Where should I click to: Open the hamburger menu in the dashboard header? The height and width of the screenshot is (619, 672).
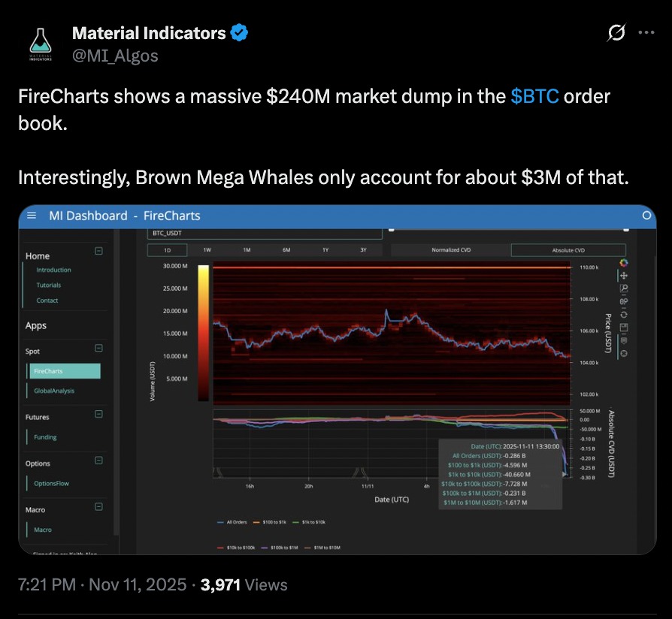pyautogui.click(x=30, y=216)
